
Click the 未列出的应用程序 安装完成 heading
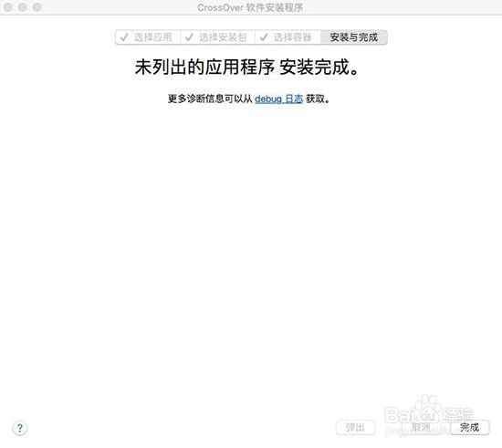tap(246, 68)
